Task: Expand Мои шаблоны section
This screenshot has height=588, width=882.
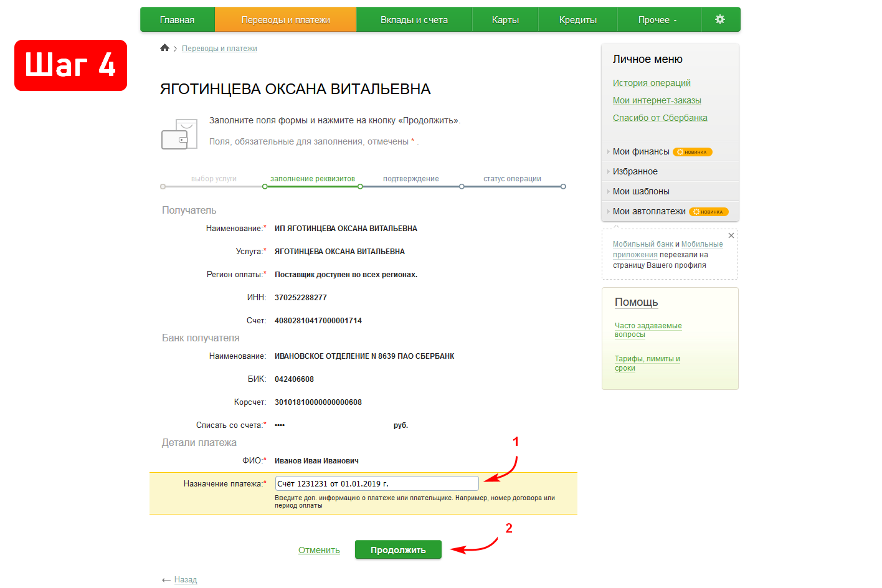Action: point(641,191)
